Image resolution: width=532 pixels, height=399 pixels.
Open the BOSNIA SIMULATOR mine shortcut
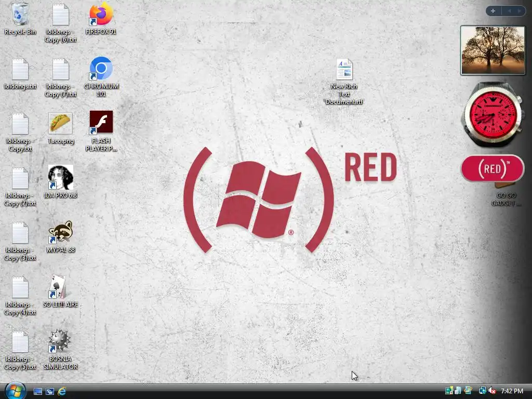(x=60, y=350)
